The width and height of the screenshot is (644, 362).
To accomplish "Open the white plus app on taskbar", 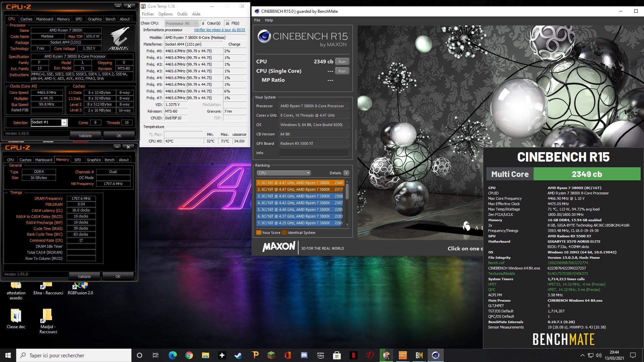I will (x=222, y=355).
